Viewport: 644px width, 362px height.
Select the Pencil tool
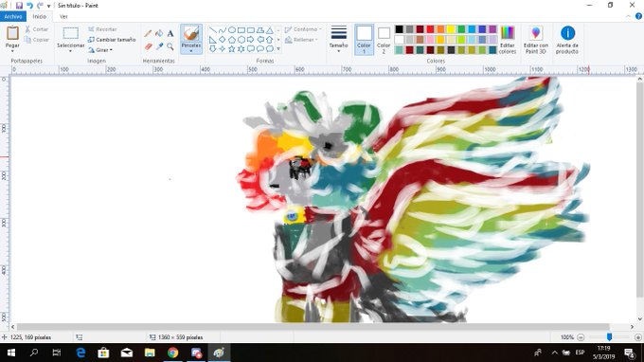point(148,34)
